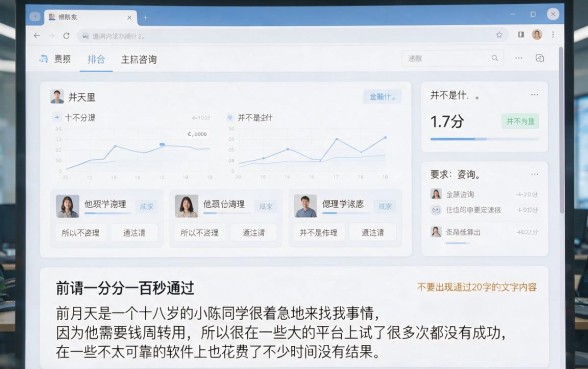588x369 pixels.
Task: Click the icon beside second chart title
Action: 230,117
